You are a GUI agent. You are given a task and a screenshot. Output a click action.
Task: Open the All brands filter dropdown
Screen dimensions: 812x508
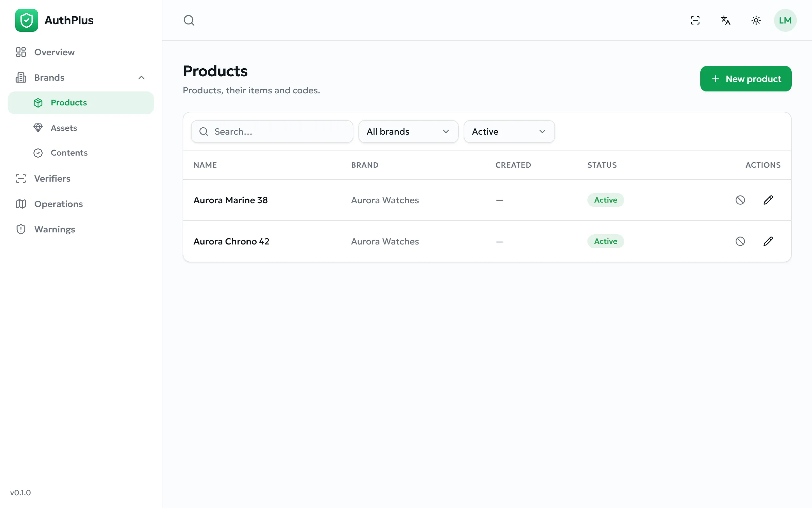[x=408, y=131]
